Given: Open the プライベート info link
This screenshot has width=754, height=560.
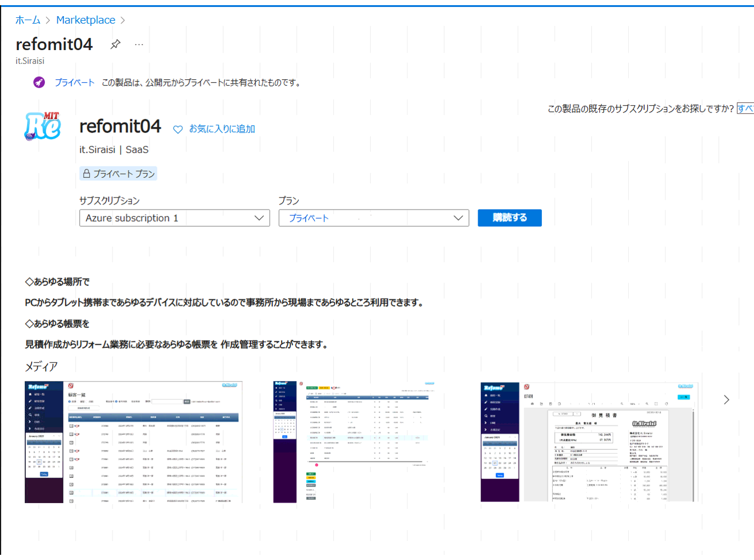Looking at the screenshot, I should coord(75,83).
